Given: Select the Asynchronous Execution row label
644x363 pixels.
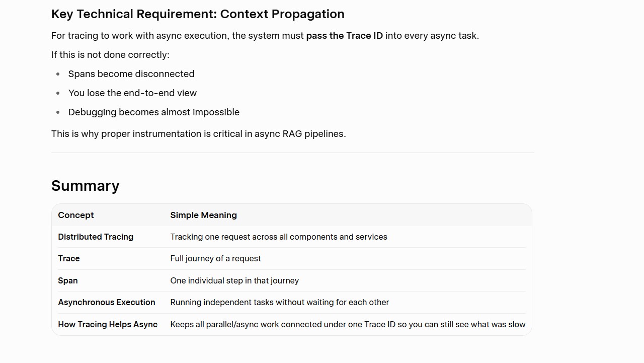Looking at the screenshot, I should pos(107,302).
